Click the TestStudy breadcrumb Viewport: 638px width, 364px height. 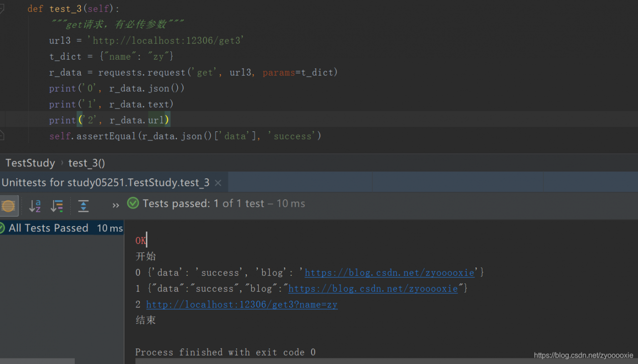pyautogui.click(x=30, y=163)
